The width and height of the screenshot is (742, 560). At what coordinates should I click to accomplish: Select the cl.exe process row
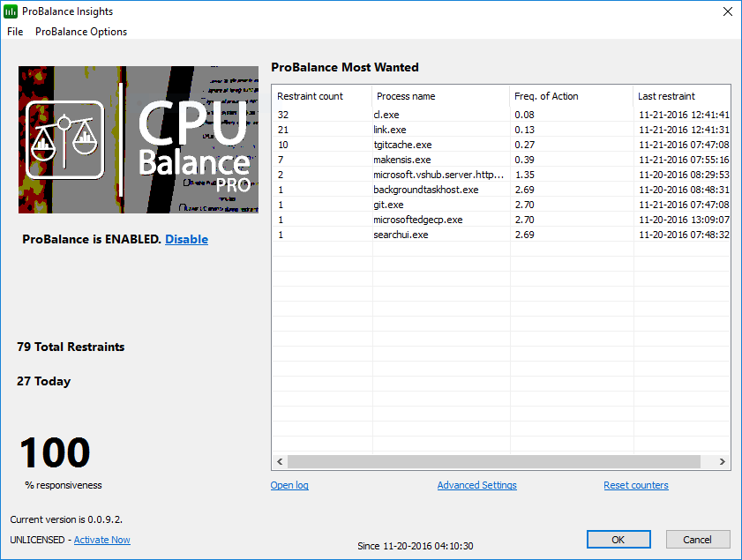501,115
